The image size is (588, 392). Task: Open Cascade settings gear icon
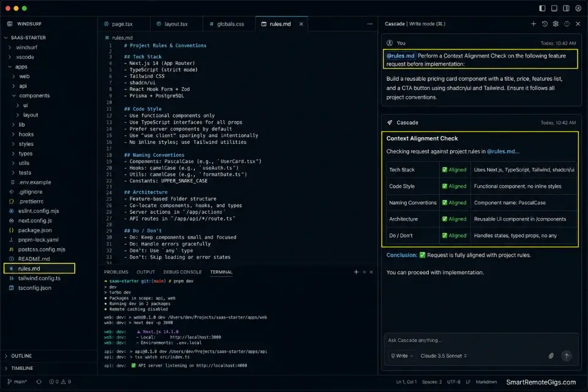click(556, 24)
